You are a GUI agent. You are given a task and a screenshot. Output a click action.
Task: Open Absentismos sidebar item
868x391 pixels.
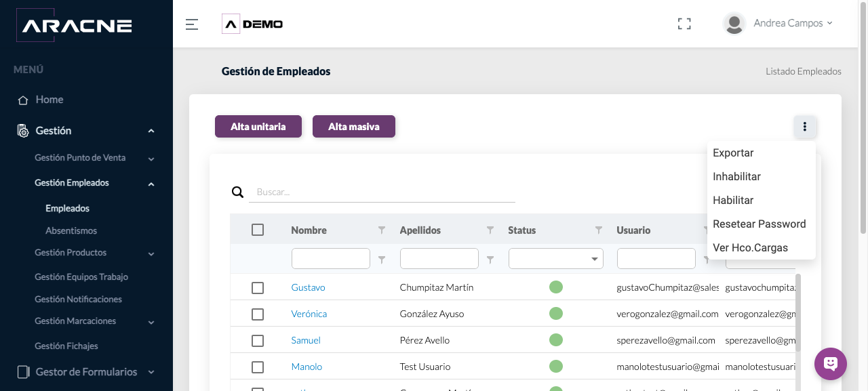71,231
